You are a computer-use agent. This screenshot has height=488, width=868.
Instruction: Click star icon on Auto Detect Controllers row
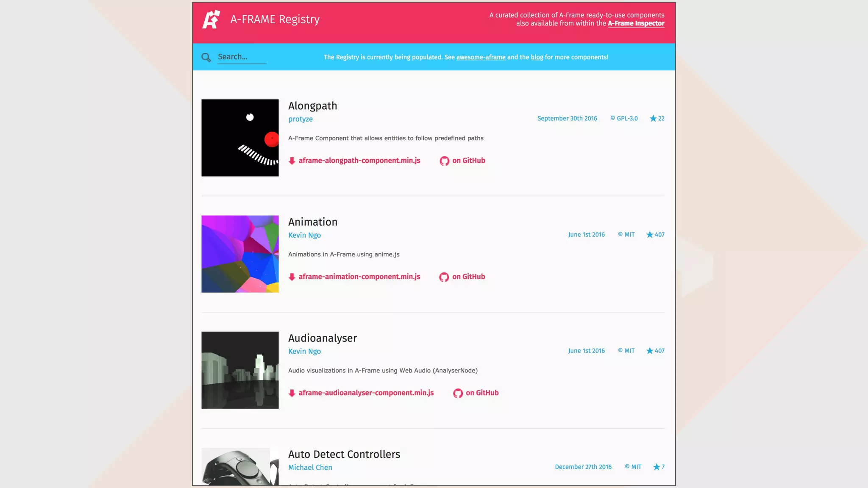657,467
